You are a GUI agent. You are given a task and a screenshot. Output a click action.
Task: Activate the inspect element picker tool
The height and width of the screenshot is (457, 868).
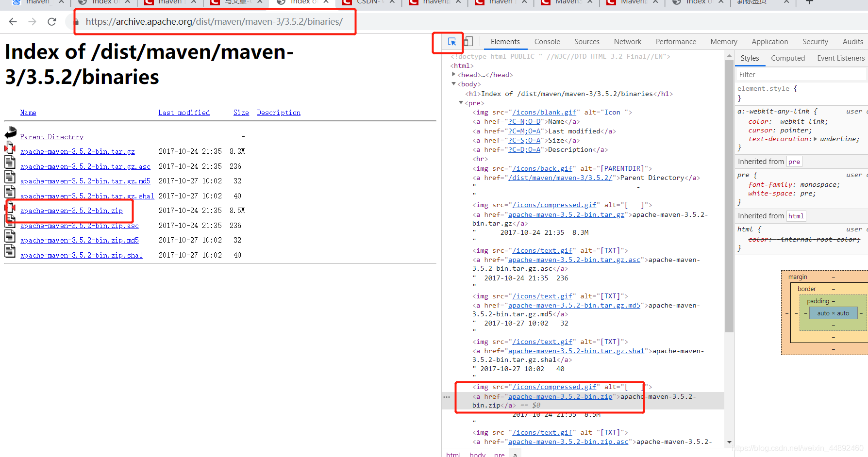(452, 42)
